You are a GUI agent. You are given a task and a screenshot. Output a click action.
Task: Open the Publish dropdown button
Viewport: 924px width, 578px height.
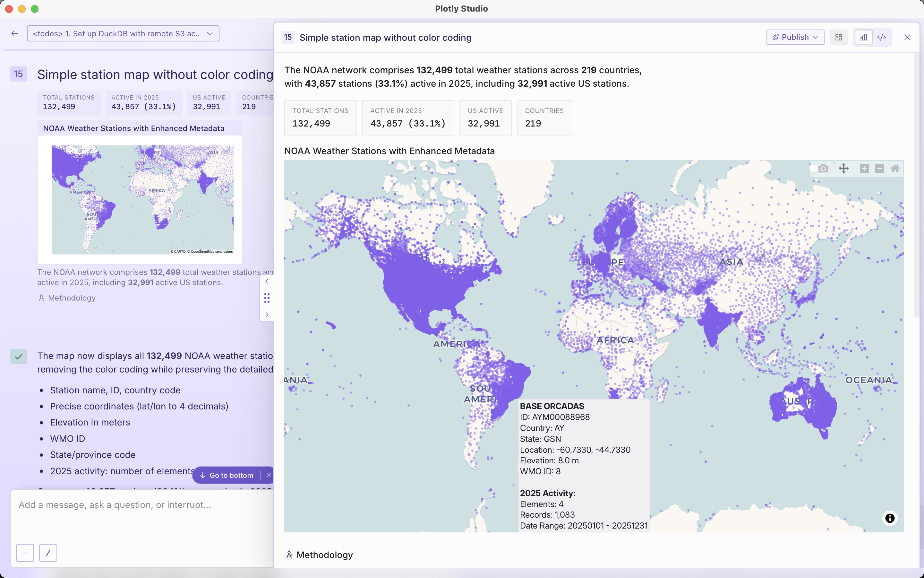pyautogui.click(x=795, y=37)
